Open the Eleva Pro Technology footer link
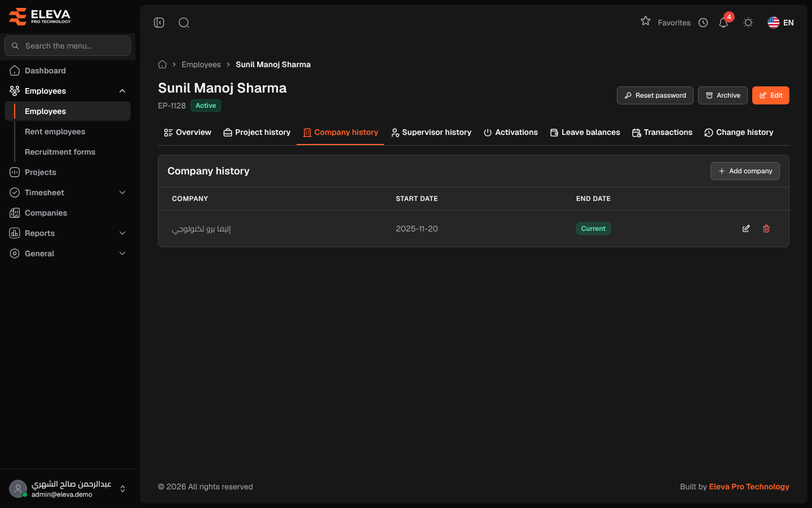812x508 pixels. pos(749,487)
